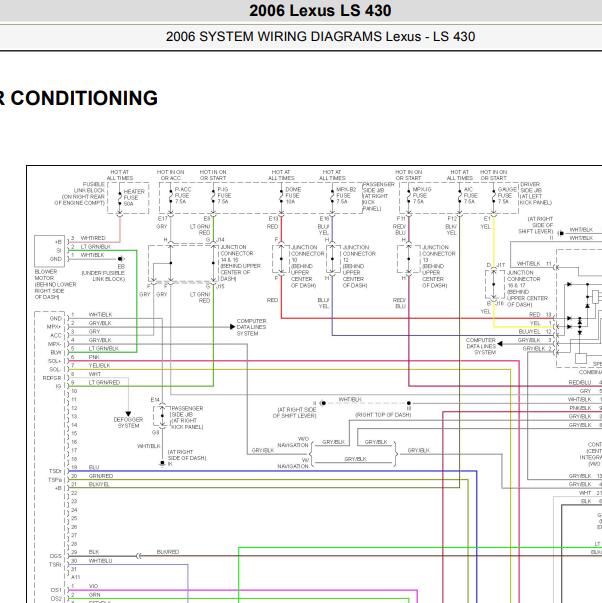Screen dimensions: 602x603
Task: Click 'LT GRN/RED' wire label on pin 9
Action: [104, 382]
